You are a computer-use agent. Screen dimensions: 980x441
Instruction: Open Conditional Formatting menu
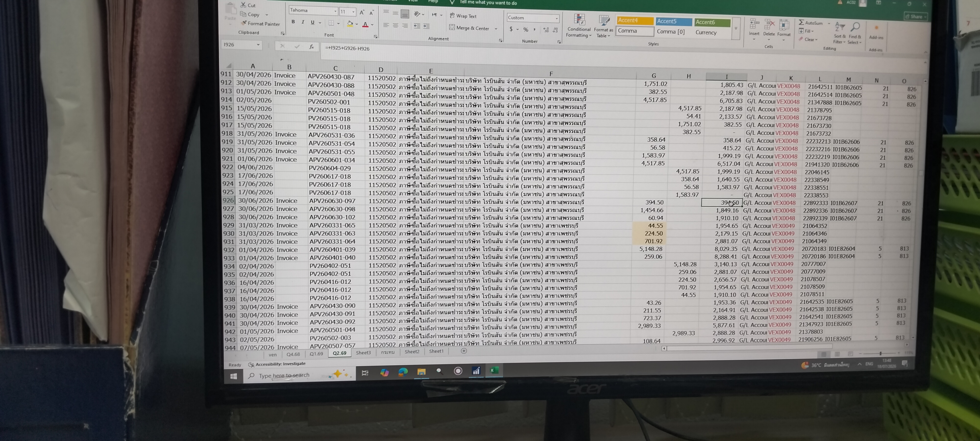579,26
